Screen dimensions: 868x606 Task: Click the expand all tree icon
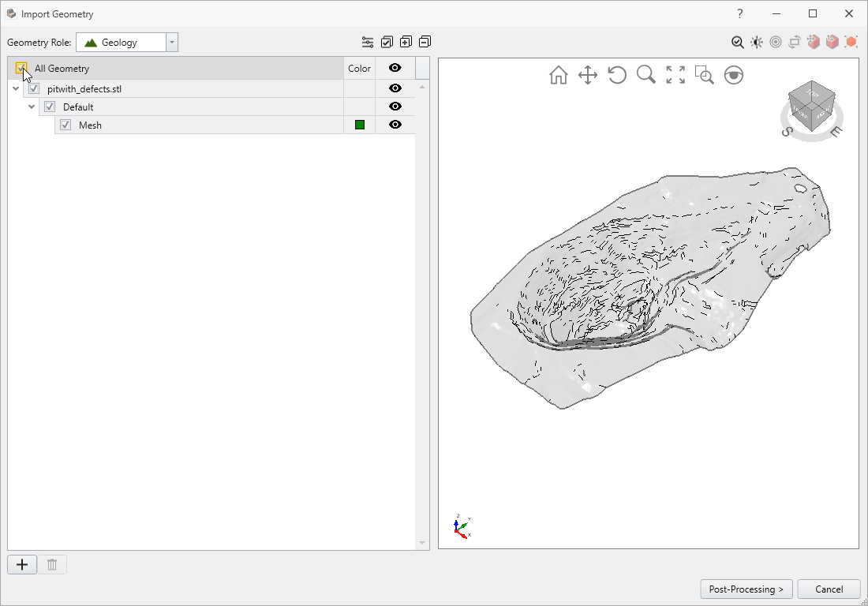[x=406, y=42]
